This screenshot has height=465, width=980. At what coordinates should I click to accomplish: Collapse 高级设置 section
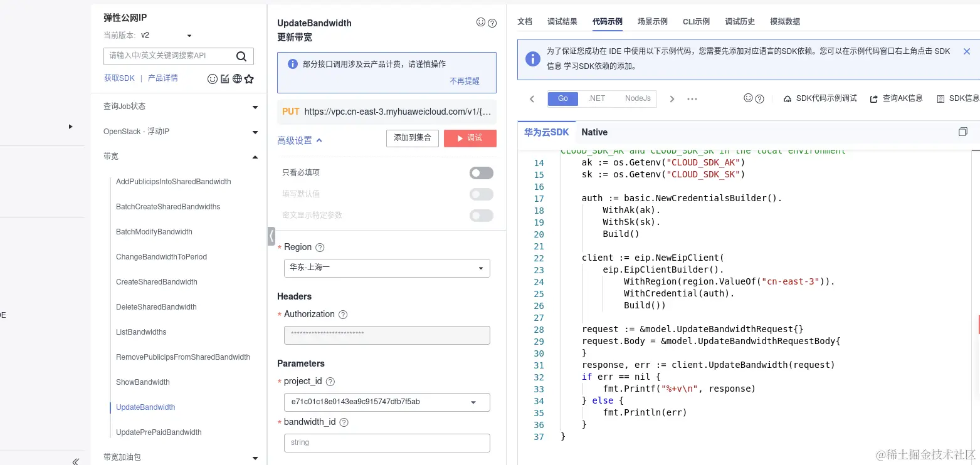point(300,140)
